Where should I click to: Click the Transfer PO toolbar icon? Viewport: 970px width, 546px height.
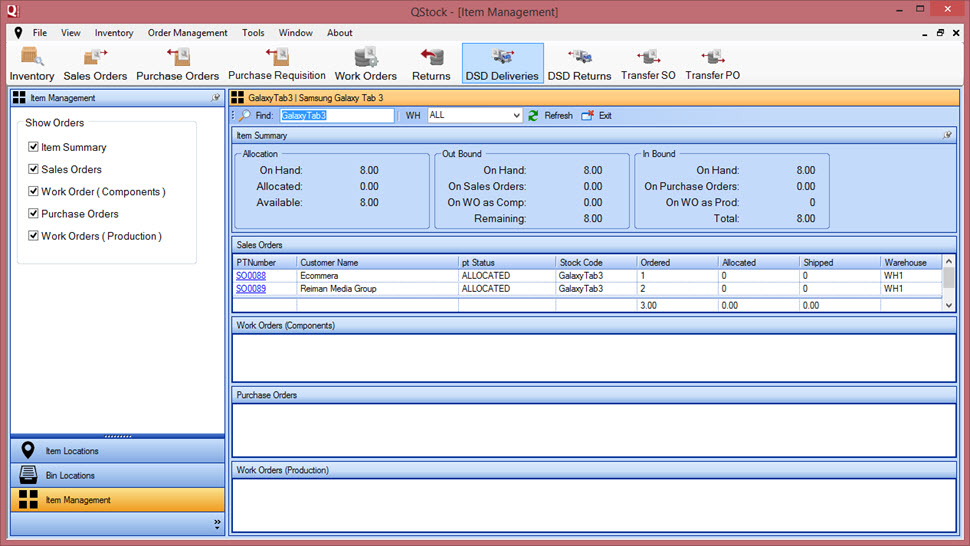712,63
